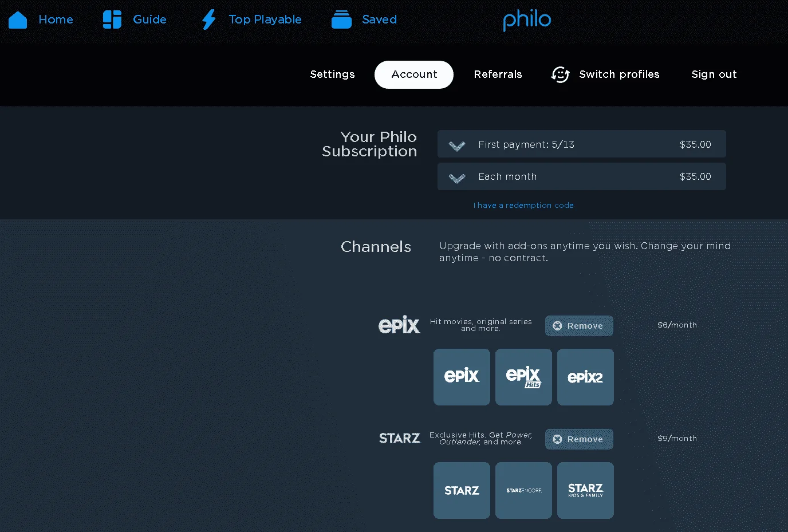Click the Guide grid icon
Screen dimensions: 788x532
(112, 19)
